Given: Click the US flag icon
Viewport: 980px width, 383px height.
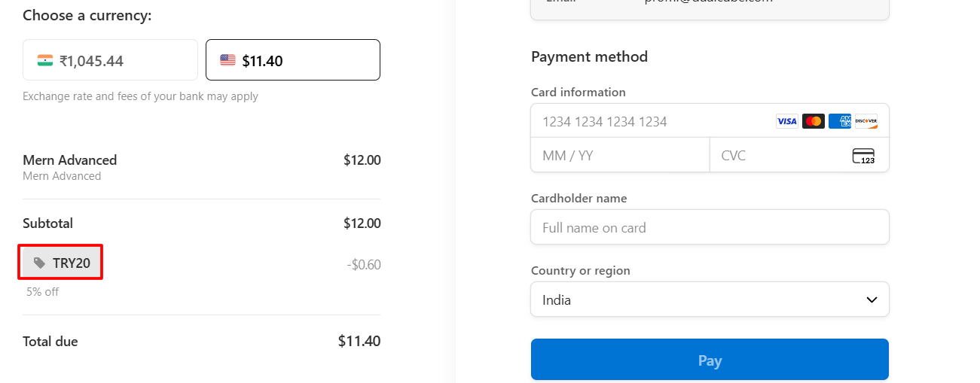Looking at the screenshot, I should [x=227, y=60].
